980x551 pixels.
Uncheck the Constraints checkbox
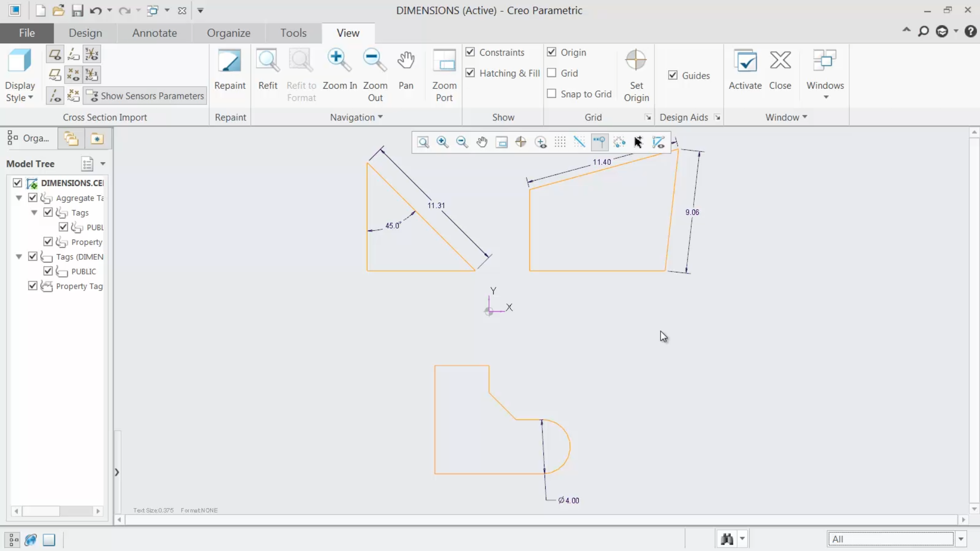click(470, 52)
